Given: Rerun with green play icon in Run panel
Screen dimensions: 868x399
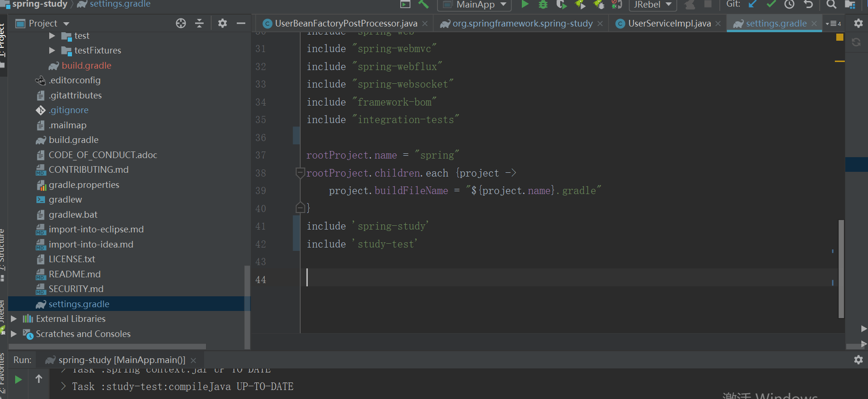Looking at the screenshot, I should (18, 379).
